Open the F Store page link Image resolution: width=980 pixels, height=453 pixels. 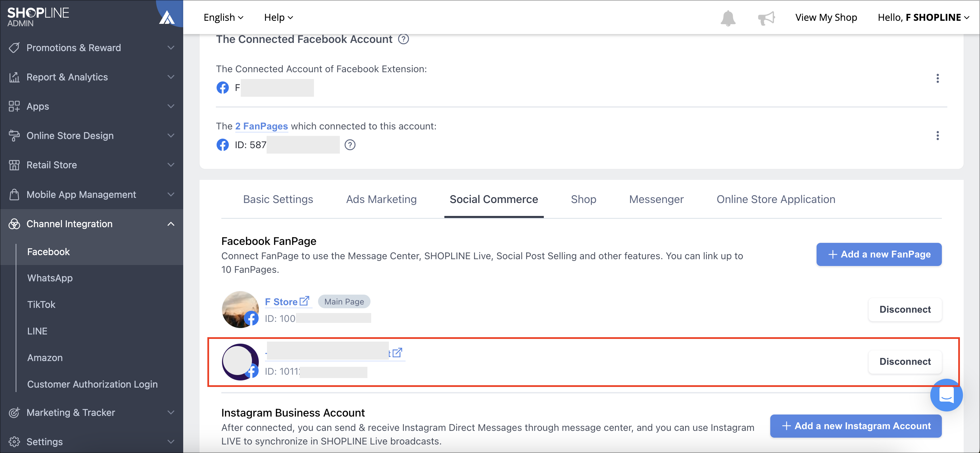[281, 302]
